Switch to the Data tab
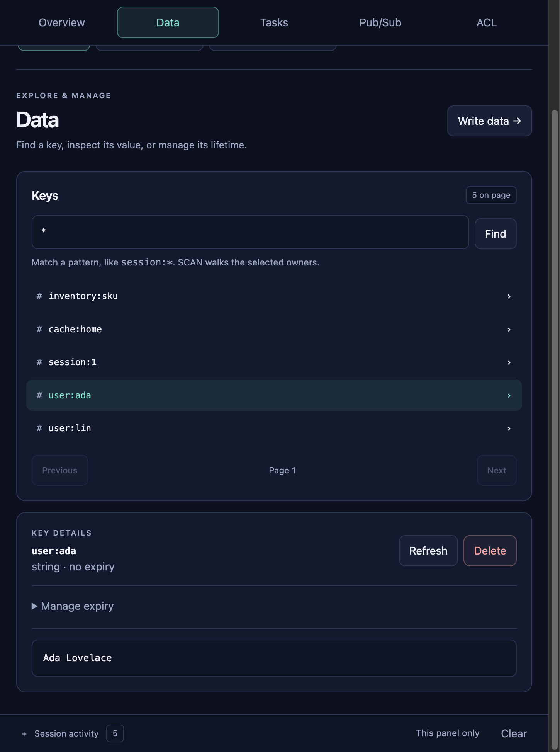The image size is (560, 752). [x=168, y=22]
